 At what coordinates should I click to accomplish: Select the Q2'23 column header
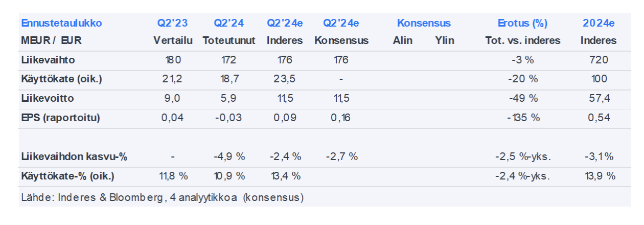click(x=172, y=23)
